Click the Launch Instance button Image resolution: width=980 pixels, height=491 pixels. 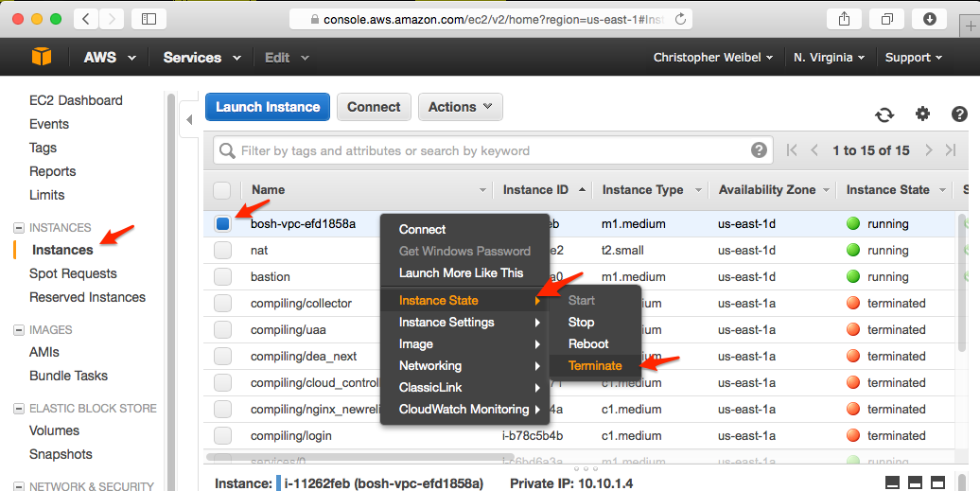coord(268,107)
